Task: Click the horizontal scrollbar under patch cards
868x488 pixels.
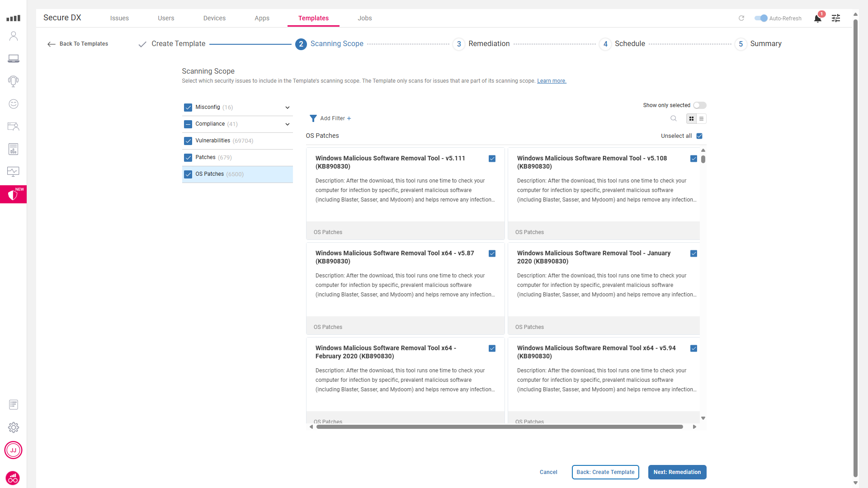Action: coord(499,427)
